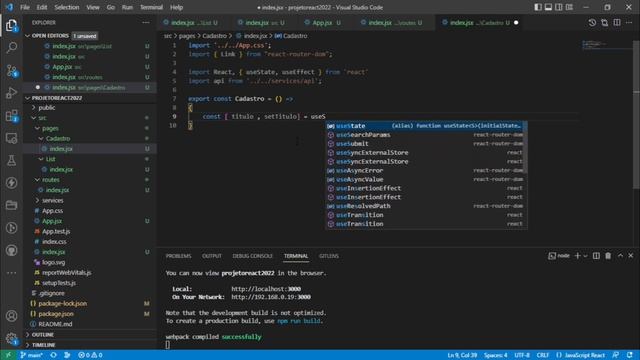
Task: Open the Terminal menu
Action: [151, 7]
